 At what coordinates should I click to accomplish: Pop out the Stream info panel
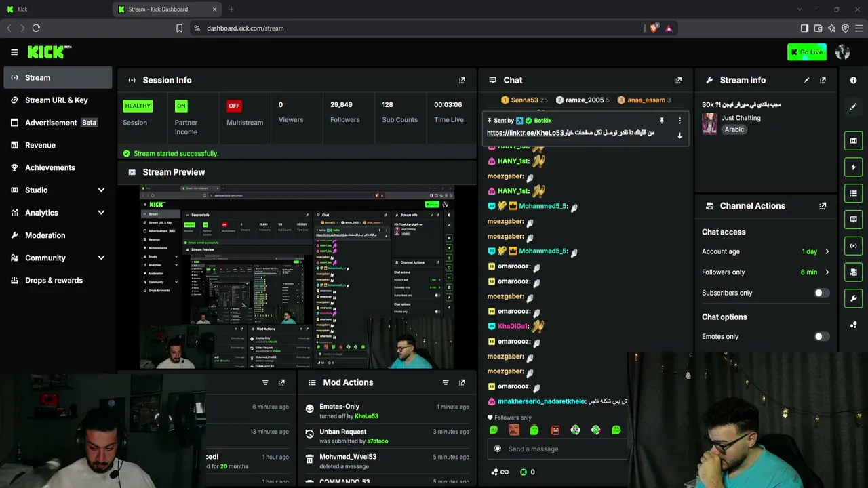823,80
